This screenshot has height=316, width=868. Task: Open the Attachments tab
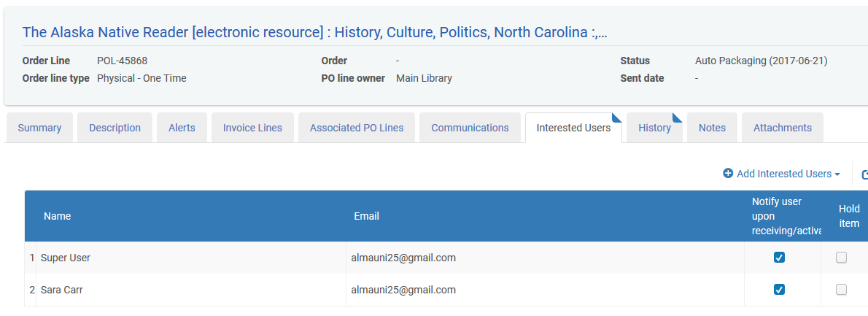pos(782,128)
